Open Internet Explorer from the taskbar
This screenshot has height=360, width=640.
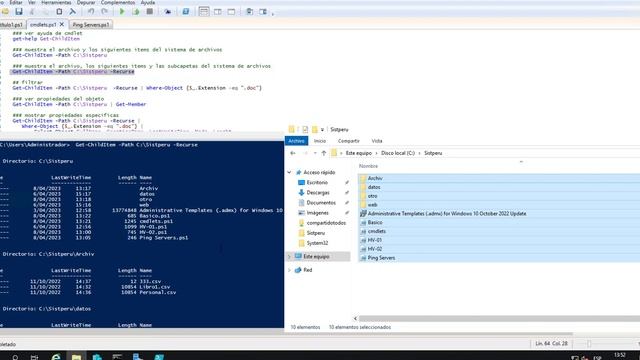56,357
